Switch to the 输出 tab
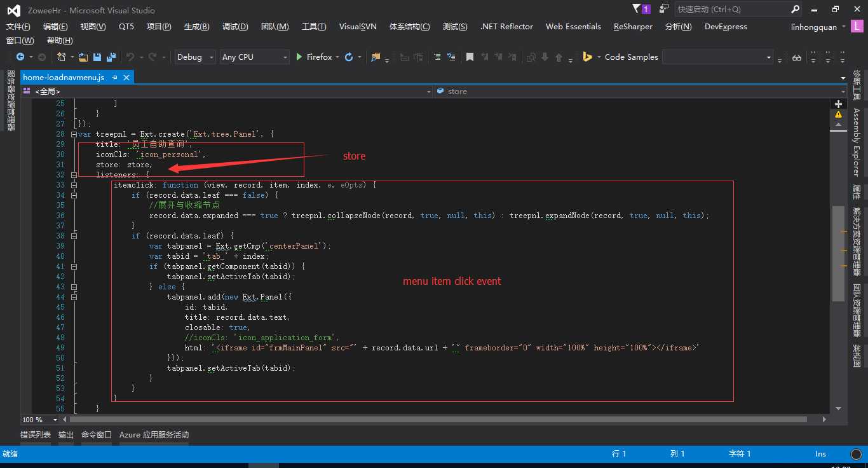The width and height of the screenshot is (868, 468). pyautogui.click(x=66, y=435)
